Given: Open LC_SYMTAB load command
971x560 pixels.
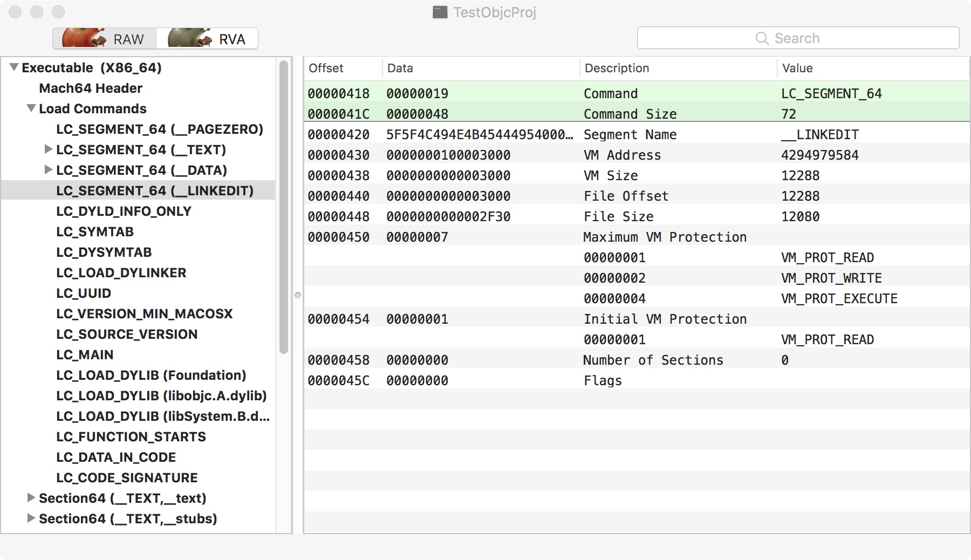Looking at the screenshot, I should 95,231.
